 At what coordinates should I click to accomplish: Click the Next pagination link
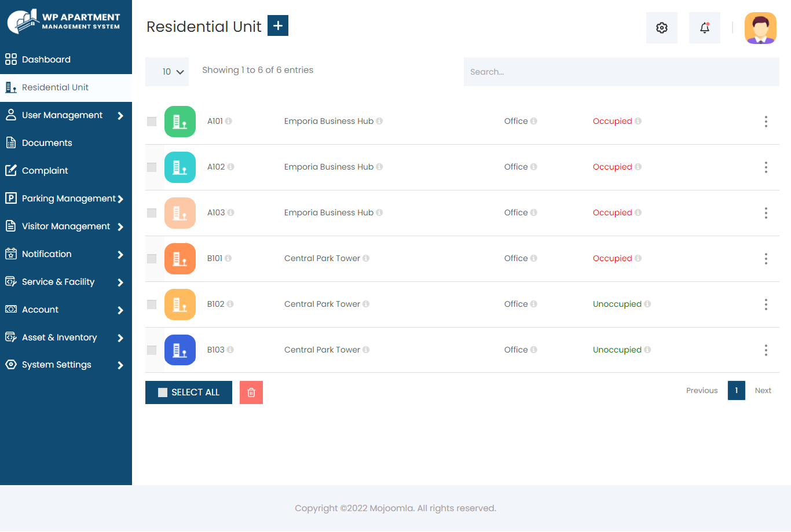(x=763, y=391)
